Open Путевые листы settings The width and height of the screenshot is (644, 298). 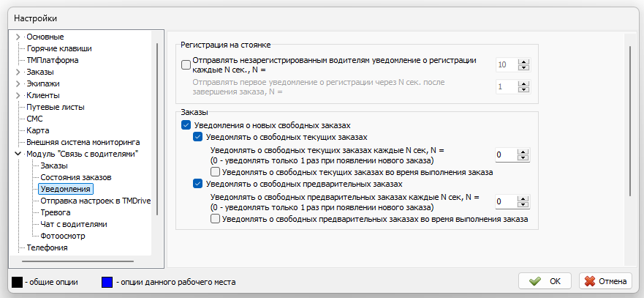56,108
